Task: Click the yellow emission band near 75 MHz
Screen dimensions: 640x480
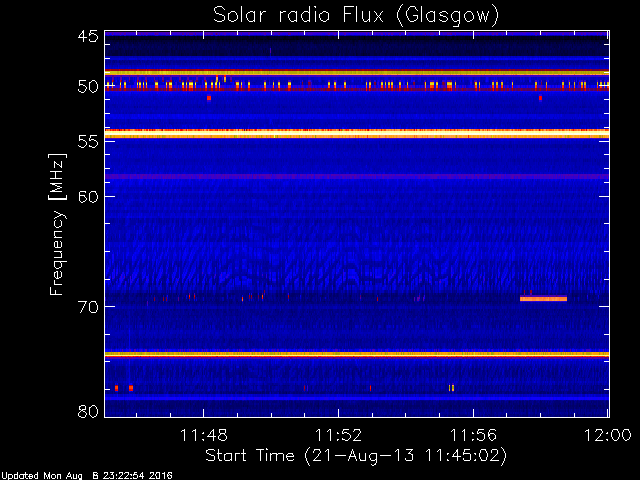Action: 357,354
